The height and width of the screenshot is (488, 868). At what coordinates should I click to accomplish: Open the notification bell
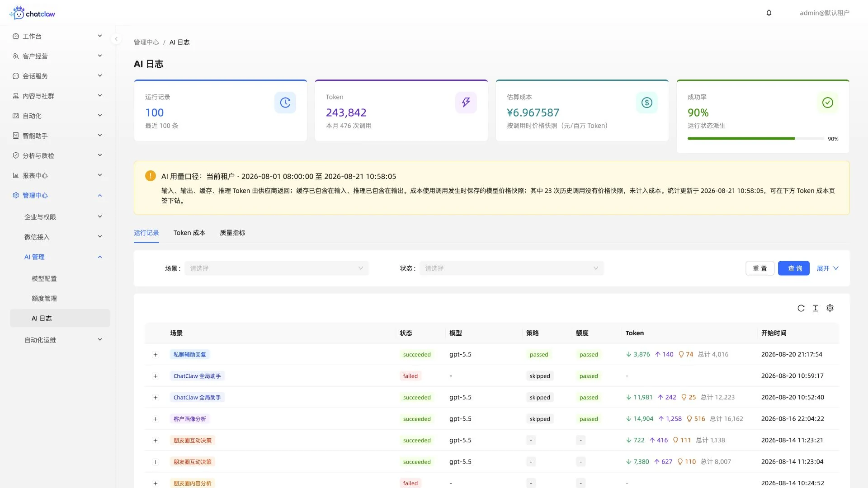769,13
